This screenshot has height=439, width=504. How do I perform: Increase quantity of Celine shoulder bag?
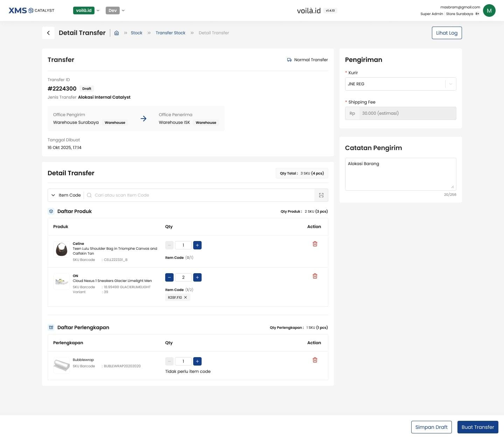click(x=197, y=245)
